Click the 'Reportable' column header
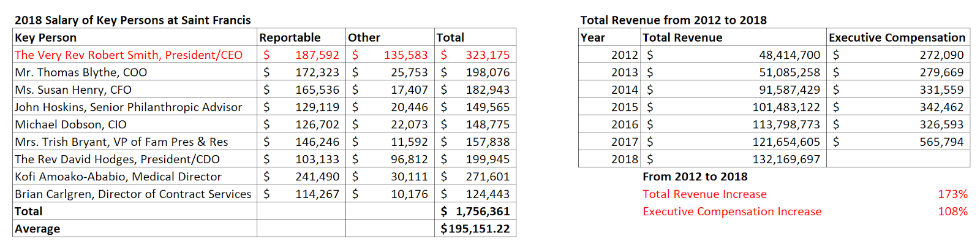 301,37
